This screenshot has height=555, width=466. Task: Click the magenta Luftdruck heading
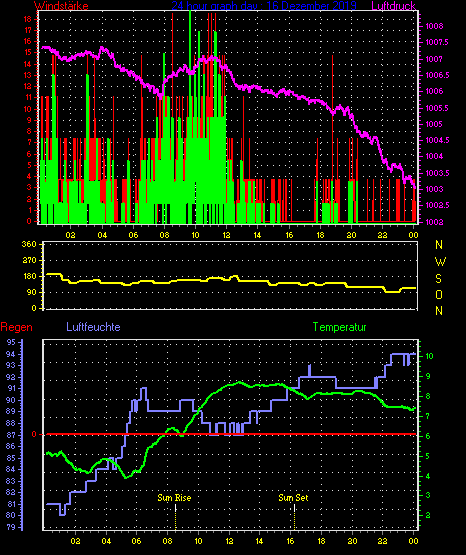[x=393, y=6]
